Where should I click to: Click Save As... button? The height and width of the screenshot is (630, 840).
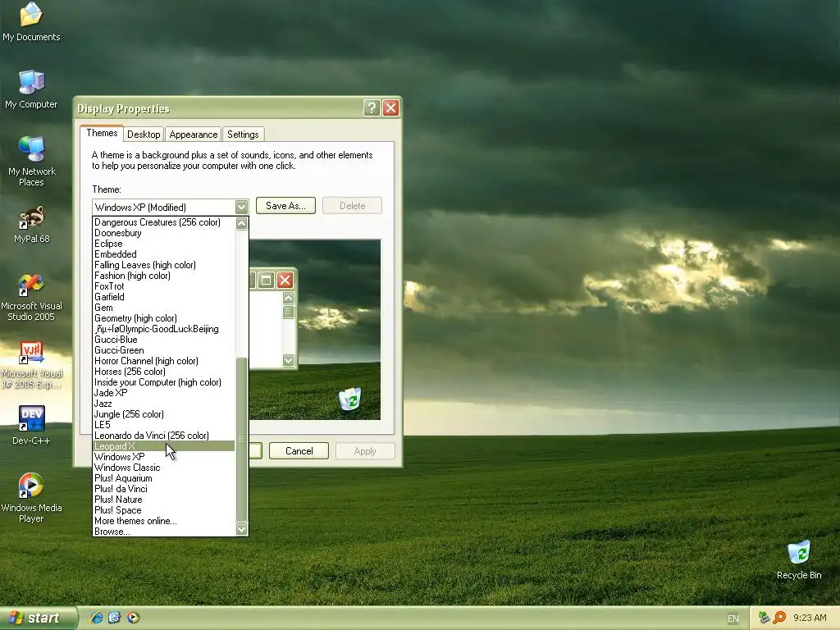pyautogui.click(x=285, y=206)
